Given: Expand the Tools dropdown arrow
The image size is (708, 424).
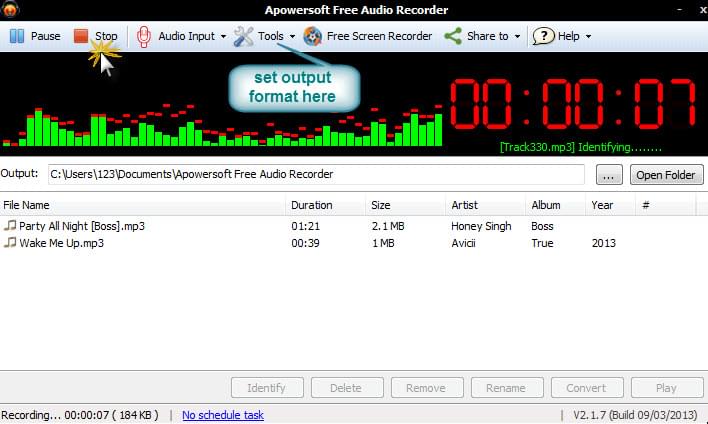Looking at the screenshot, I should (292, 37).
